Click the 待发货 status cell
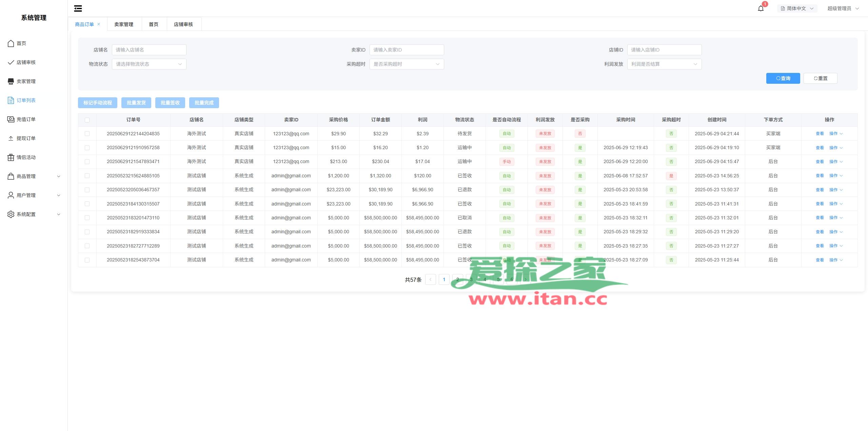 (465, 134)
